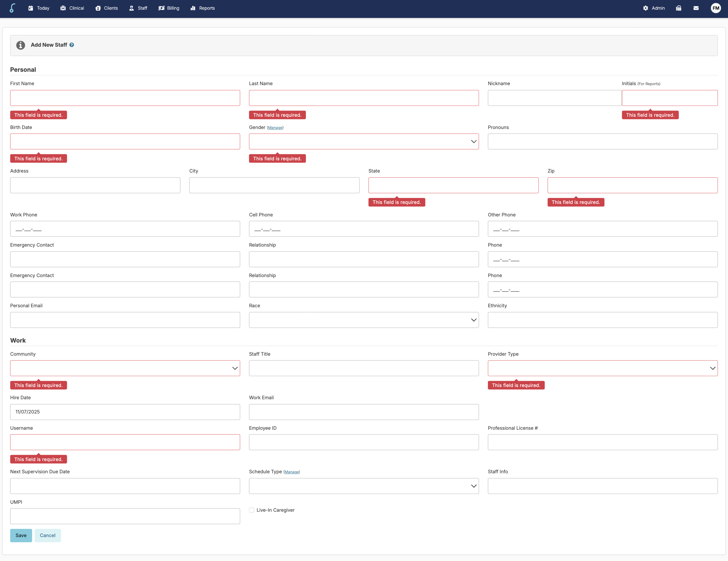The width and height of the screenshot is (728, 561).
Task: Open the Provider Type dropdown
Action: click(602, 368)
